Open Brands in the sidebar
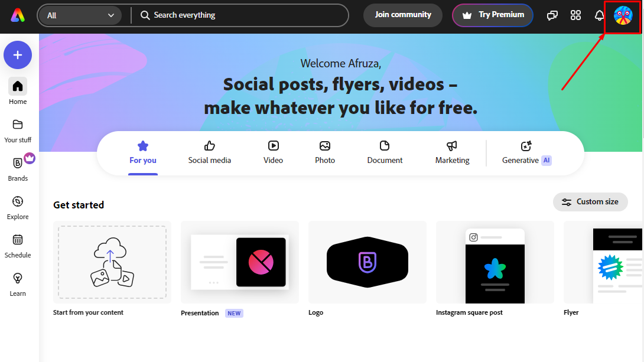This screenshot has width=644, height=362. pos(18,169)
